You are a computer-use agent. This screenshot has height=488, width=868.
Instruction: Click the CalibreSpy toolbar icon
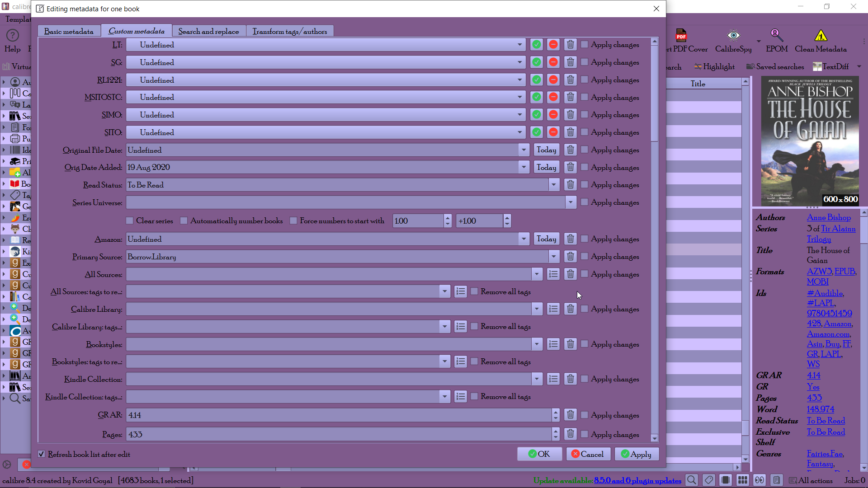[733, 36]
